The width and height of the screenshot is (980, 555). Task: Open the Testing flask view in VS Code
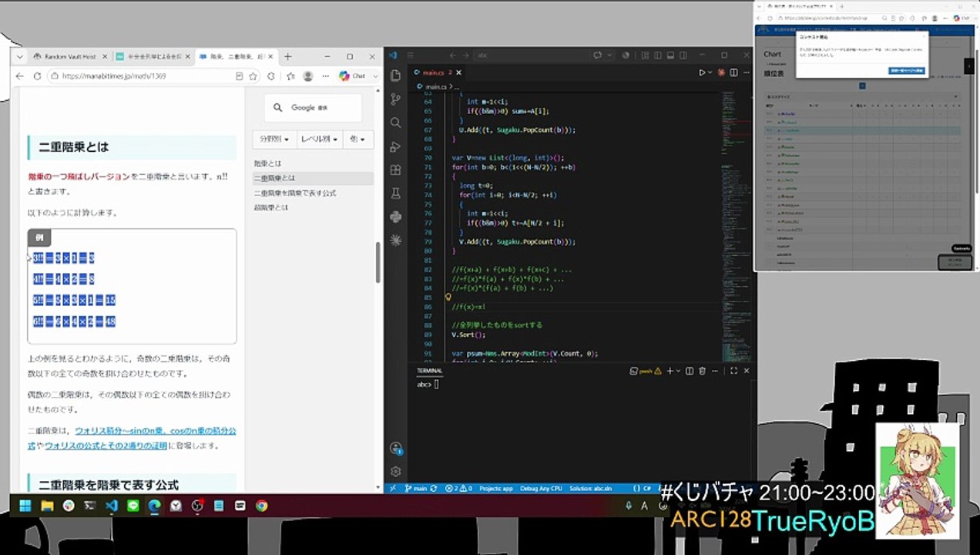pyautogui.click(x=396, y=193)
